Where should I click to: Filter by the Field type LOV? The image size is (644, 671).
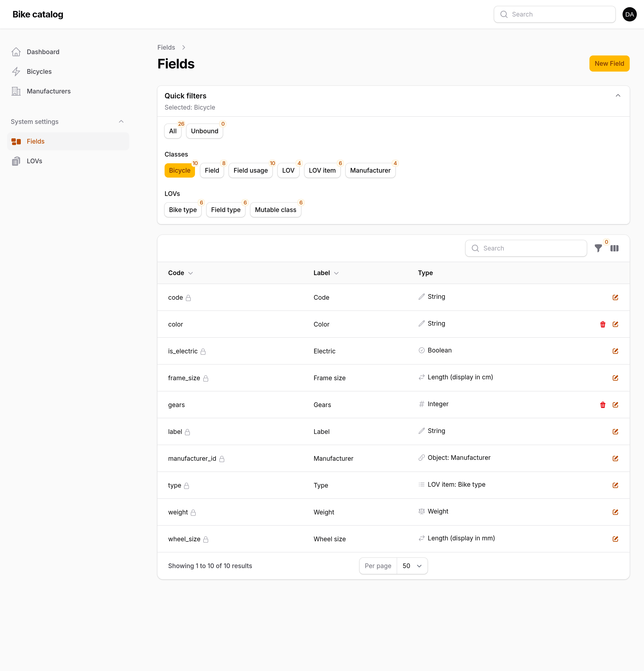225,210
